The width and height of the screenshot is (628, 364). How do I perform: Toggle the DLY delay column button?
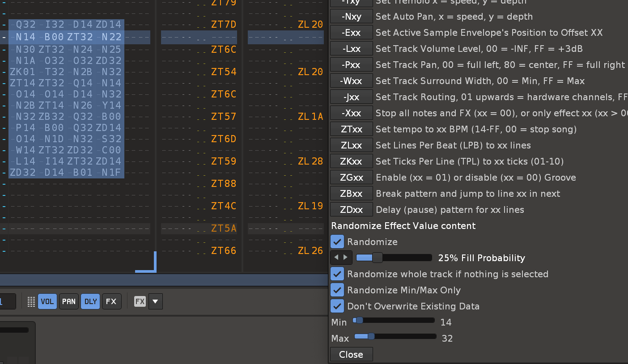pyautogui.click(x=90, y=301)
